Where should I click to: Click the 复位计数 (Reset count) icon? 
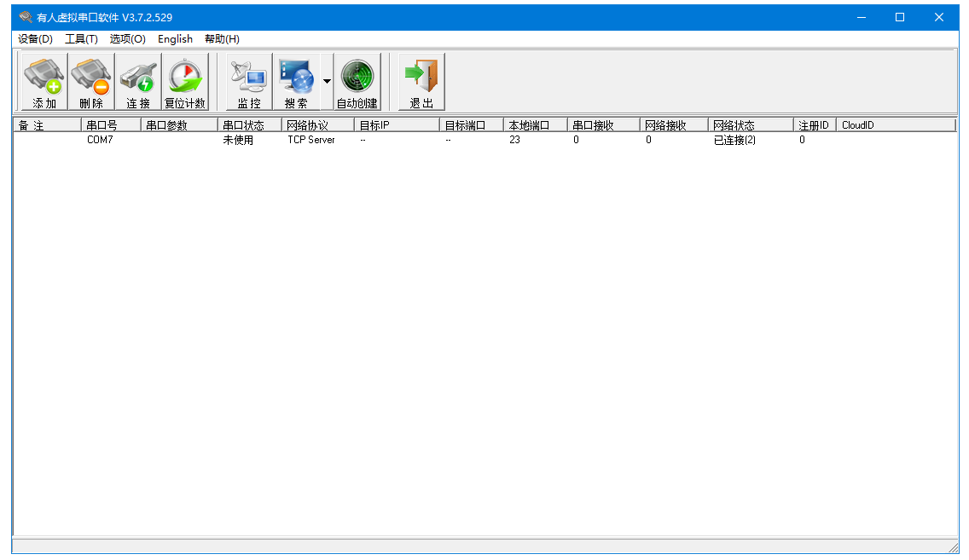click(x=185, y=82)
